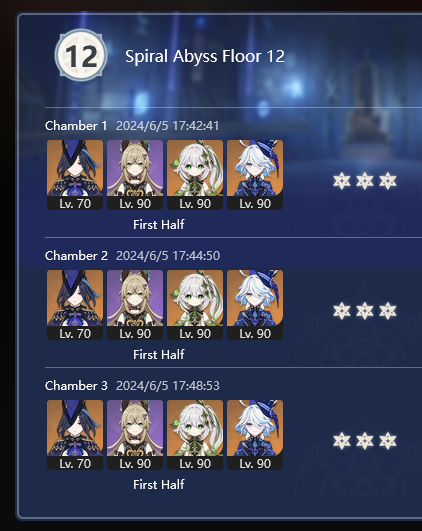Viewport: 422px width, 531px height.
Task: Open Clorinde portrait in Chamber 3
Action: click(x=75, y=435)
